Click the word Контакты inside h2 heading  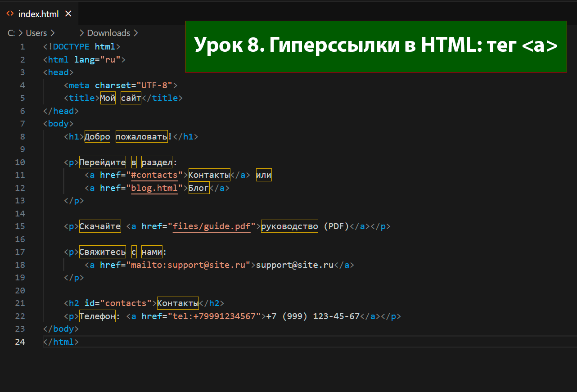coord(178,303)
